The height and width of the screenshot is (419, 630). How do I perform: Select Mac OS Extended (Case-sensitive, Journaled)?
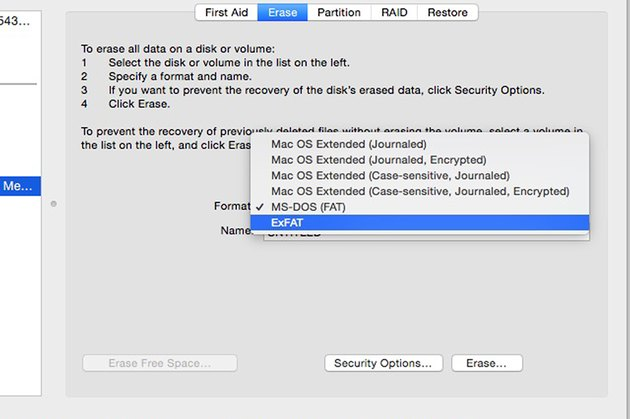coord(390,175)
